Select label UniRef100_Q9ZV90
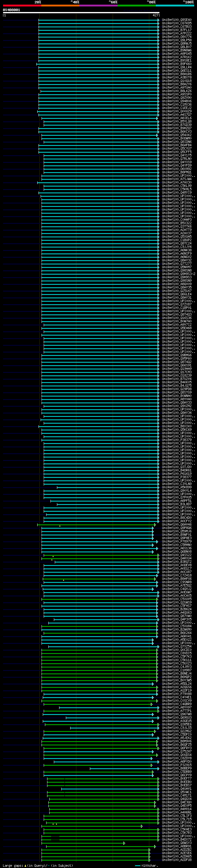The height and width of the screenshot is (868, 197). [177, 98]
